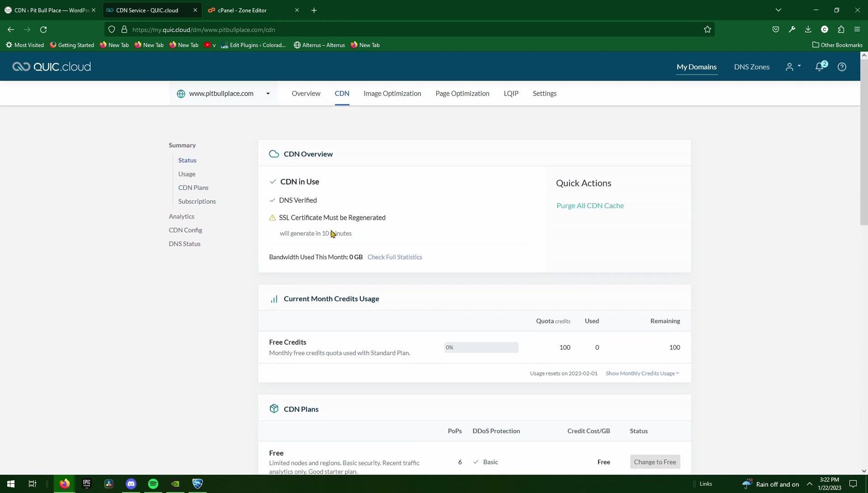Go to DNS Zones
The image size is (868, 493).
click(752, 66)
